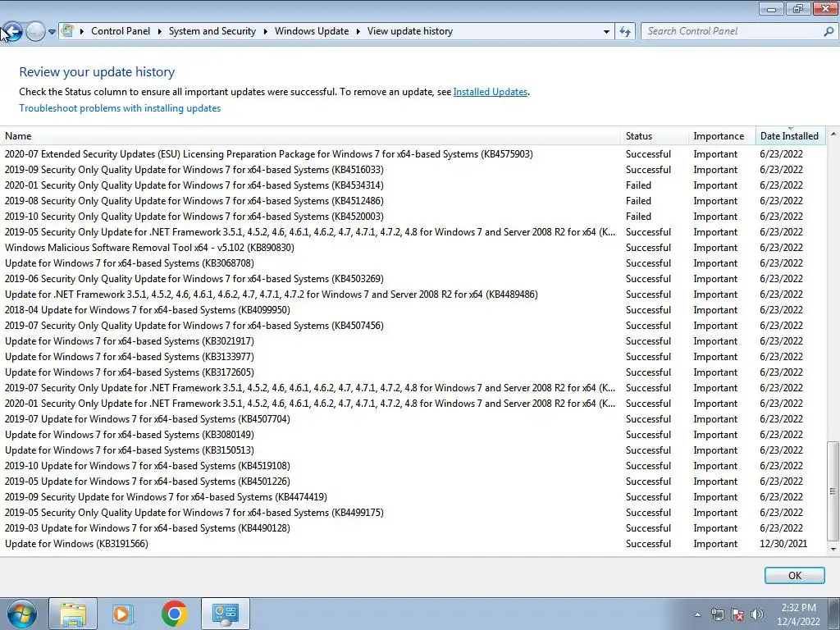Open the Windows Start button
The height and width of the screenshot is (630, 840).
click(x=21, y=614)
